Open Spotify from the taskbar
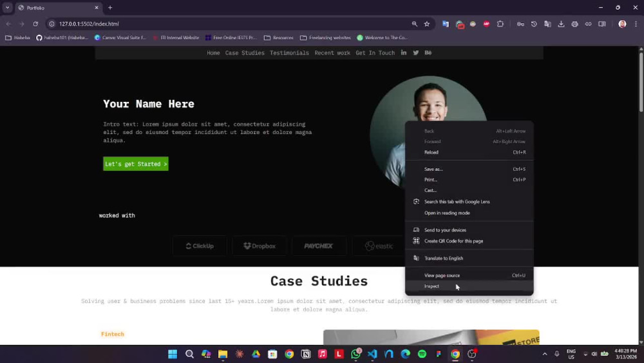 422,354
